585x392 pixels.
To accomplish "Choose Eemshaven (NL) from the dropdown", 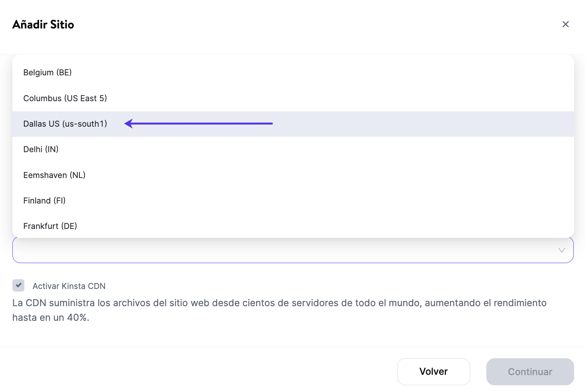I will coord(54,175).
